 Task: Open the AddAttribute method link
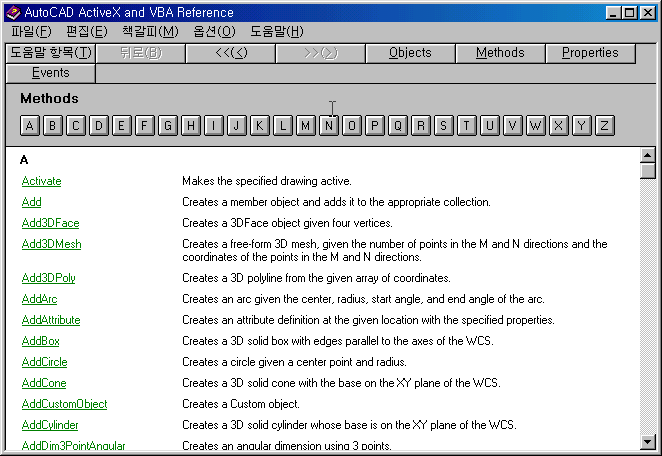(51, 320)
